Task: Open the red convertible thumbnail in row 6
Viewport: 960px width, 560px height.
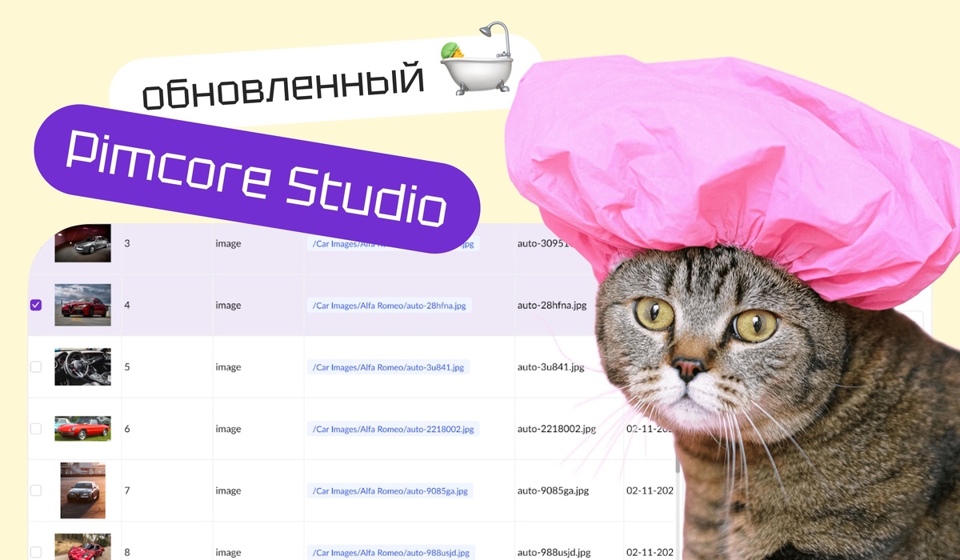Action: pos(82,429)
